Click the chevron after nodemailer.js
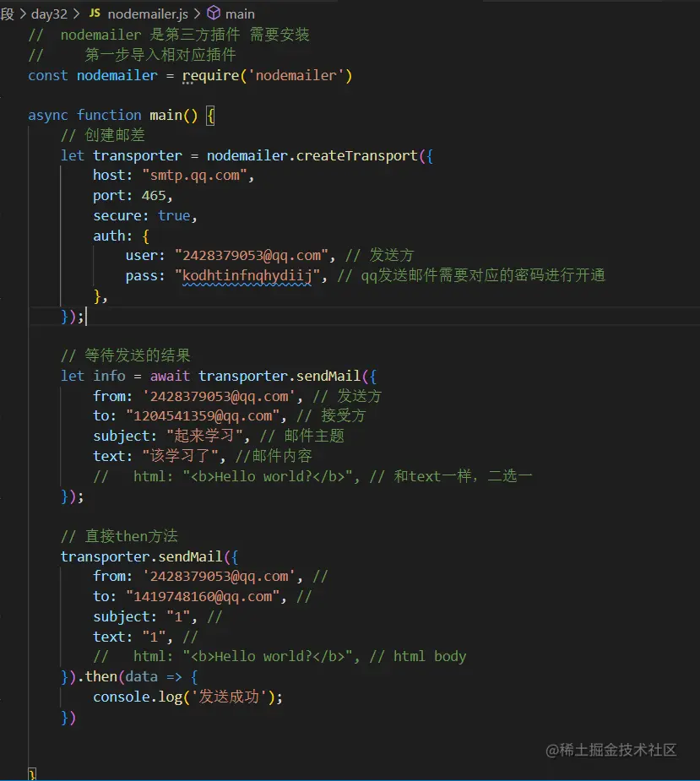The width and height of the screenshot is (700, 781). (x=198, y=14)
